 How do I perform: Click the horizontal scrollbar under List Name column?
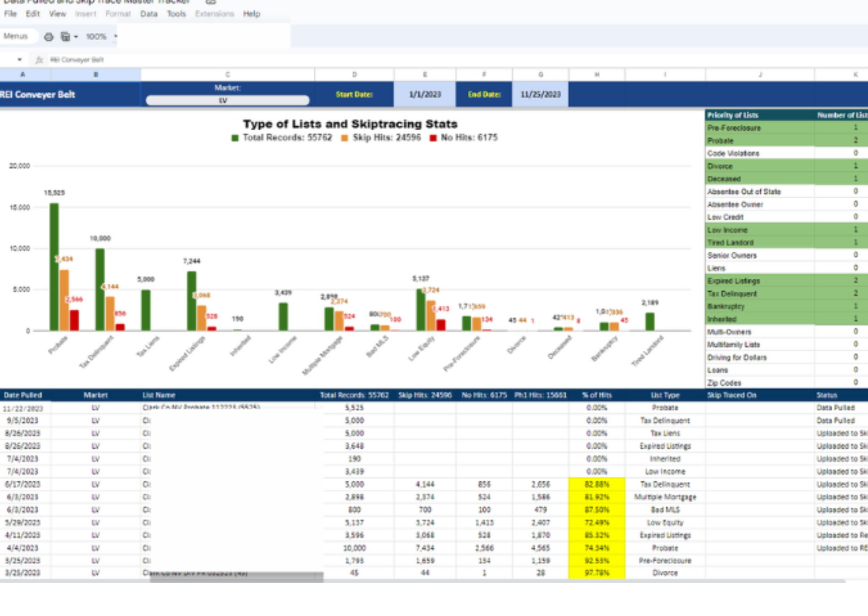click(x=236, y=576)
